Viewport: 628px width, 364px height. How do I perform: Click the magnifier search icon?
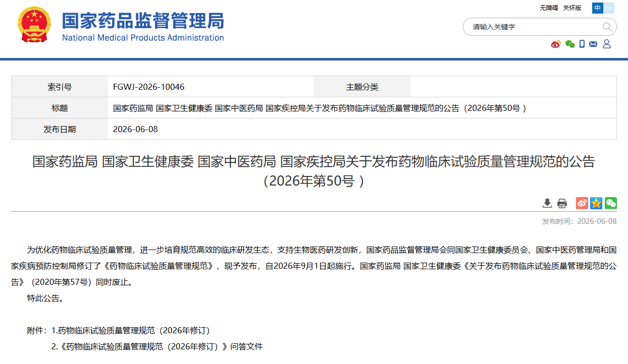click(x=607, y=27)
